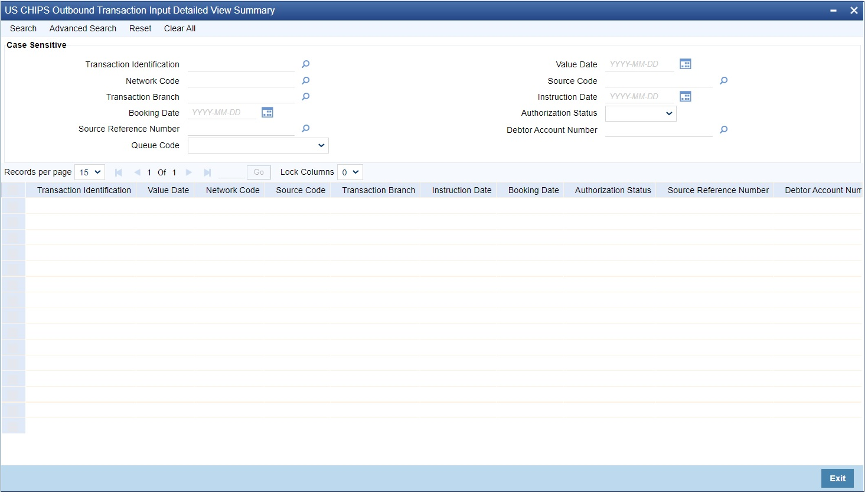Click Search in the toolbar

23,28
